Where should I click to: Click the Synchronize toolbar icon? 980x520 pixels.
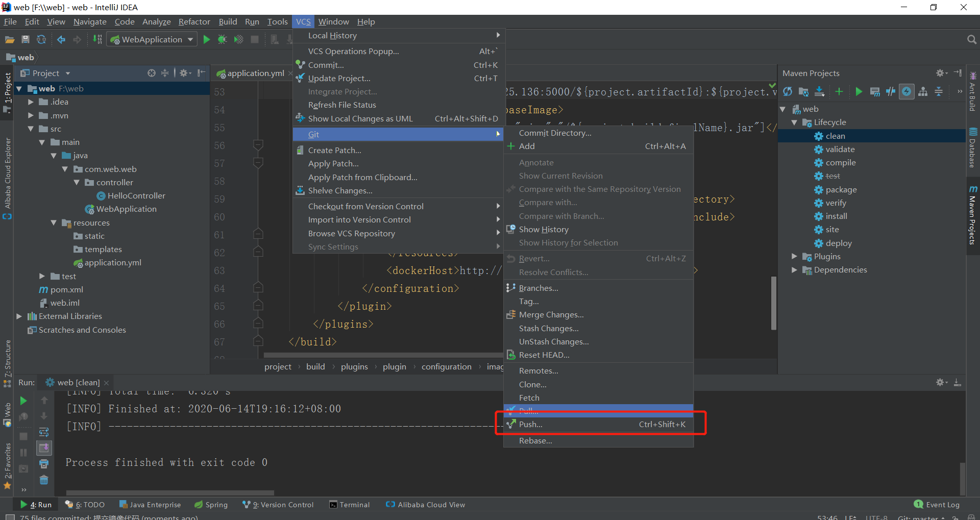41,40
